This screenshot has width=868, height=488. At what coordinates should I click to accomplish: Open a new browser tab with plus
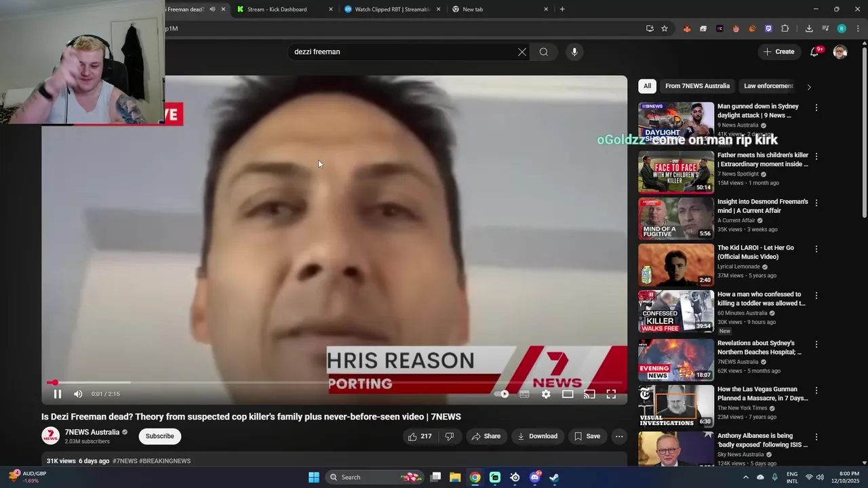[x=562, y=9]
